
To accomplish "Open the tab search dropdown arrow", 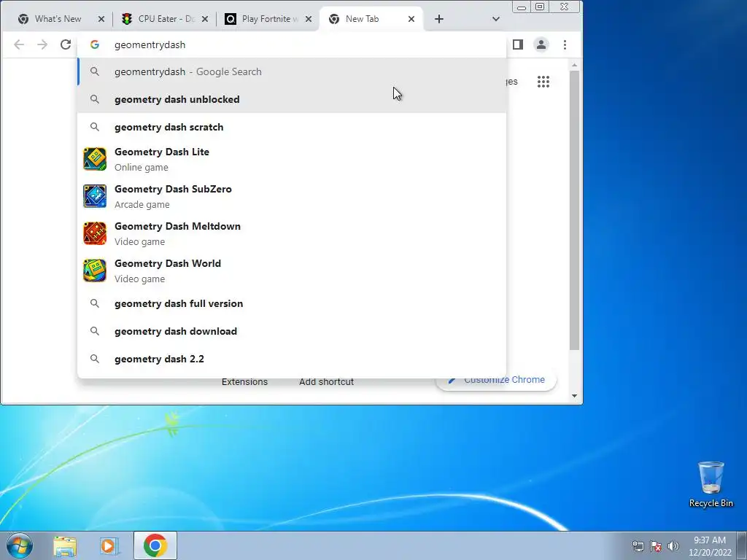I will tap(496, 19).
